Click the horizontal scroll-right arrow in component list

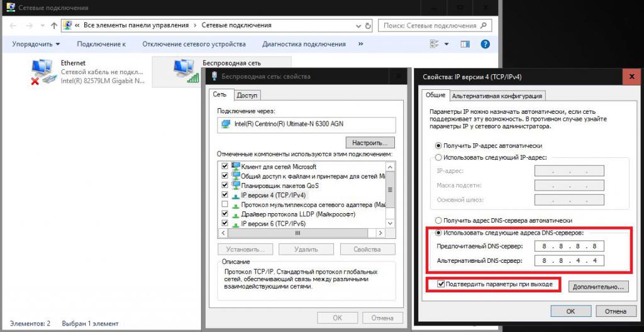point(380,233)
